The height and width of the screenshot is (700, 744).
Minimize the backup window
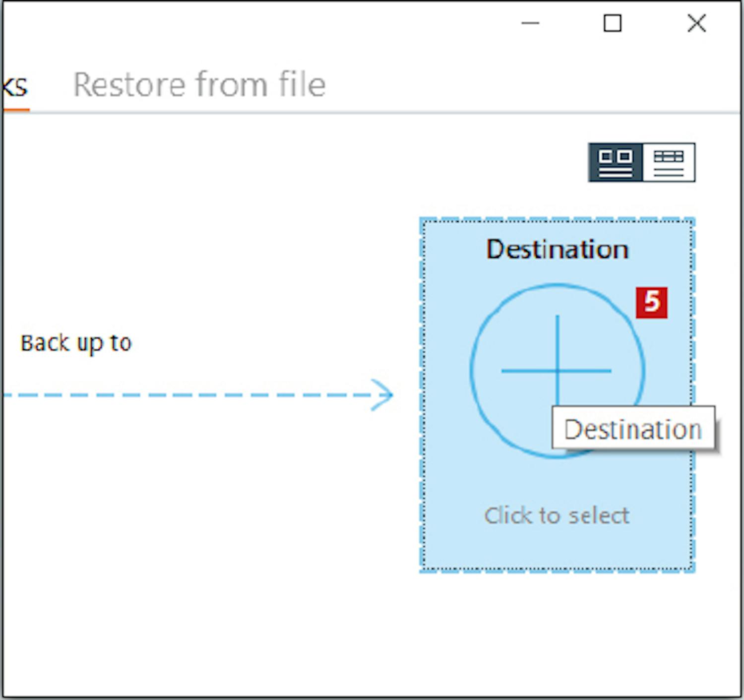530,23
